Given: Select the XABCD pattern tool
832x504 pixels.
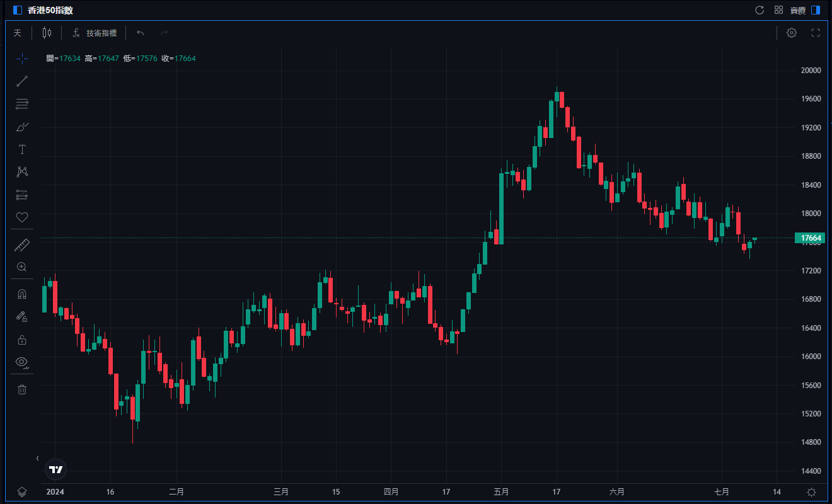Looking at the screenshot, I should coord(22,172).
